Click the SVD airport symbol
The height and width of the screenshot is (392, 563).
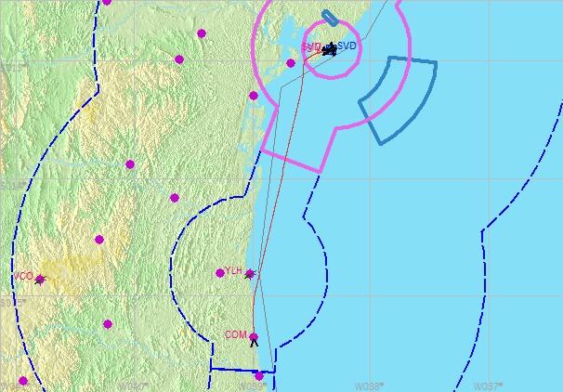tap(329, 48)
